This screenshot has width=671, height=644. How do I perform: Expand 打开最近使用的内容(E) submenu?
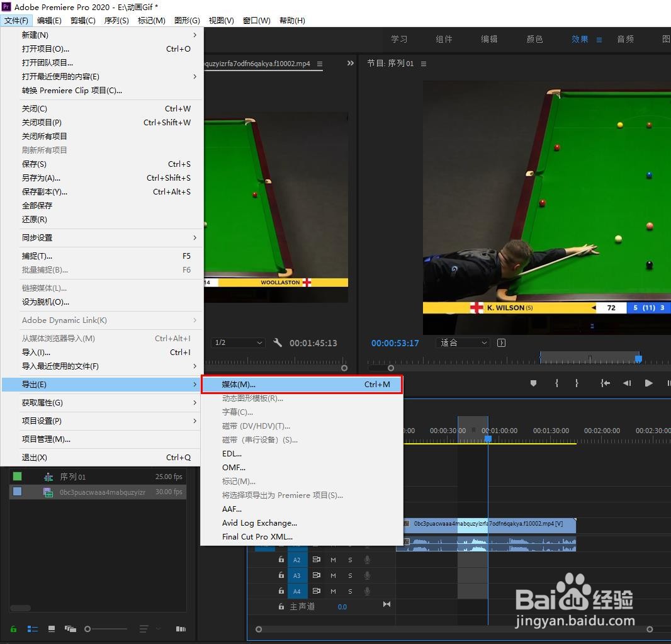pos(102,77)
